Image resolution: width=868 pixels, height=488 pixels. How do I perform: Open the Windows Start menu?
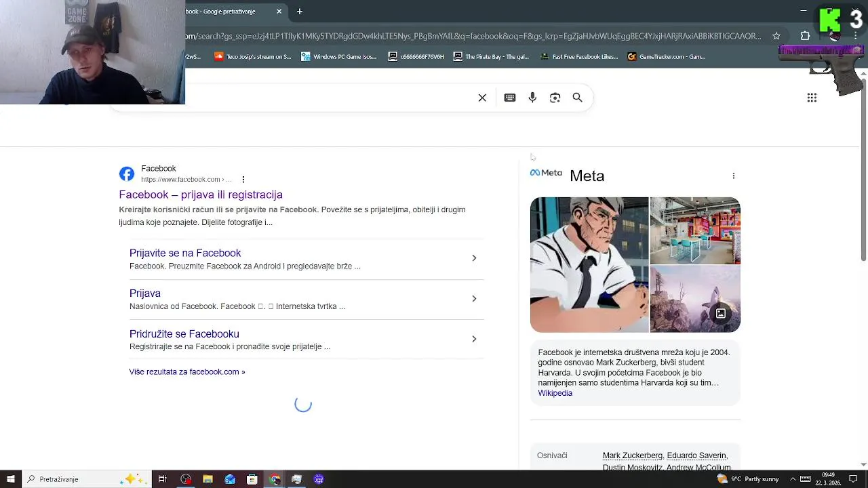[10, 479]
